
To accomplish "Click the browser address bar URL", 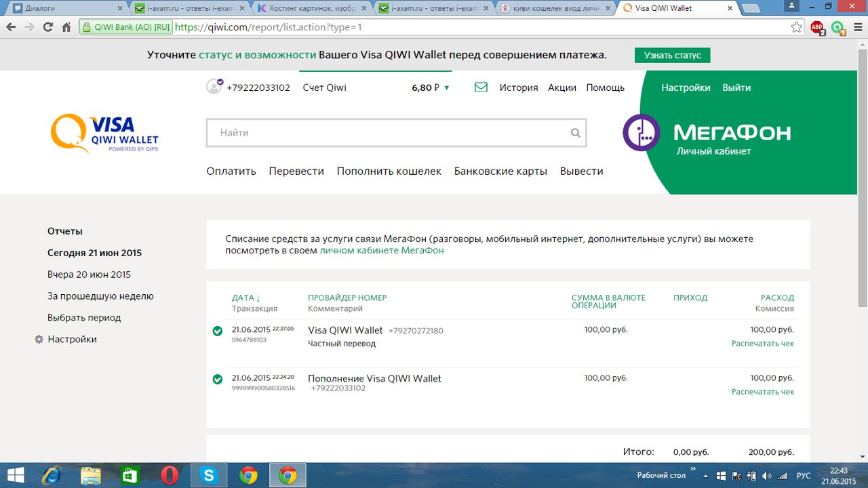I will coord(268,28).
